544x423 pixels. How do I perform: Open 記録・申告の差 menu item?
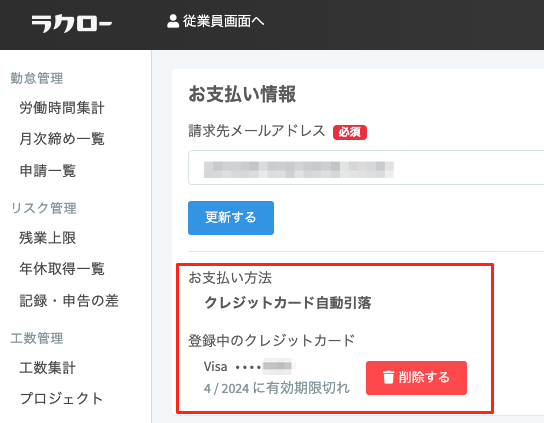click(69, 301)
